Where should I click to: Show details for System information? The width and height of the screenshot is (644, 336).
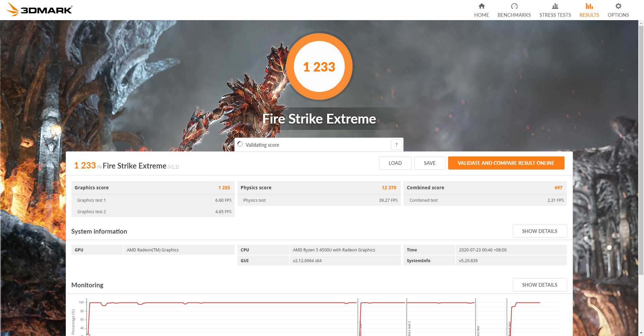click(540, 231)
